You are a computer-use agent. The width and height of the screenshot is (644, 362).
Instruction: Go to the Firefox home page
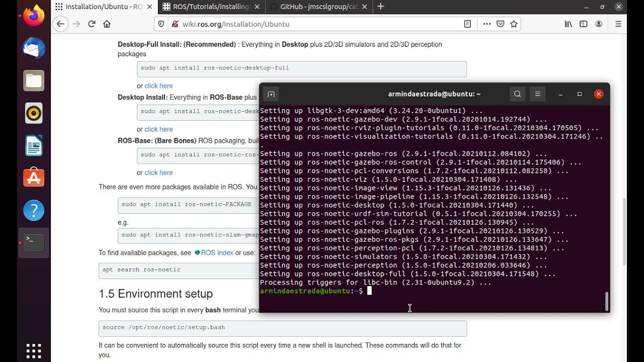(107, 24)
